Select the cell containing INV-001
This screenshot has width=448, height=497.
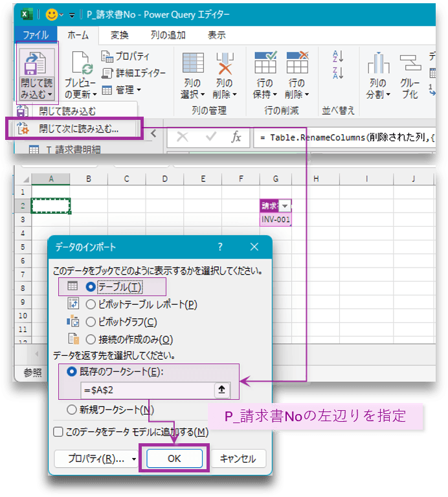click(275, 219)
